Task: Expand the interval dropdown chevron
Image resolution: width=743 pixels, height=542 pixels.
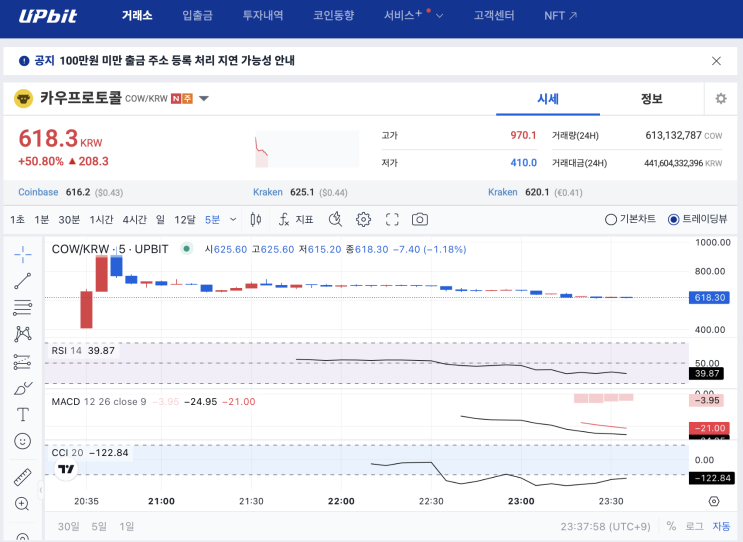Action: click(x=233, y=220)
